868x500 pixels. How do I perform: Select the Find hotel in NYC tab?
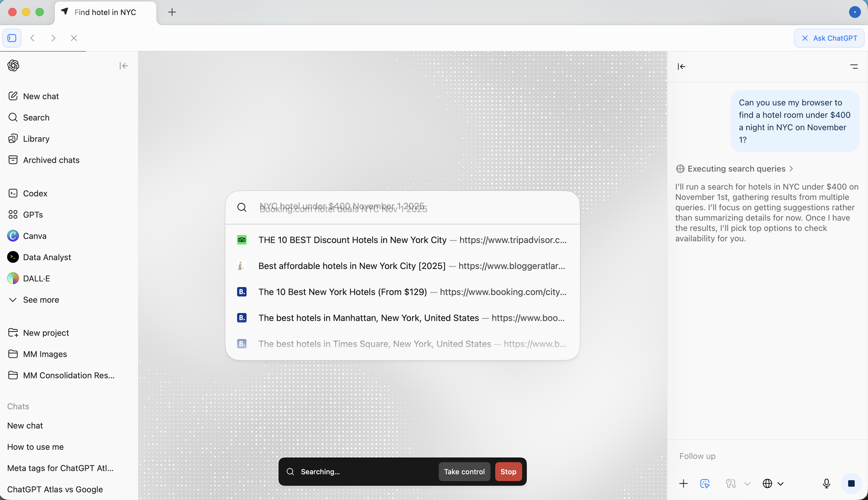click(x=105, y=12)
